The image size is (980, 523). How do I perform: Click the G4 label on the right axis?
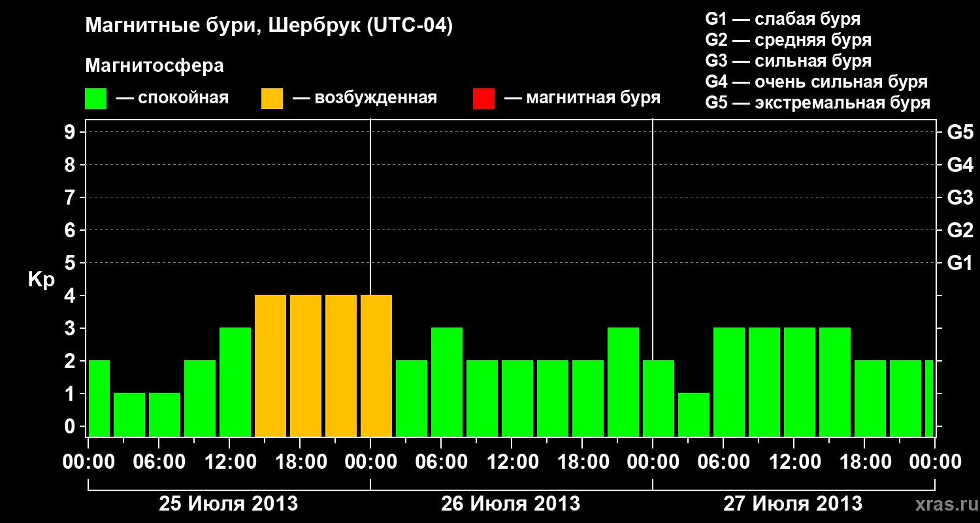pyautogui.click(x=960, y=165)
